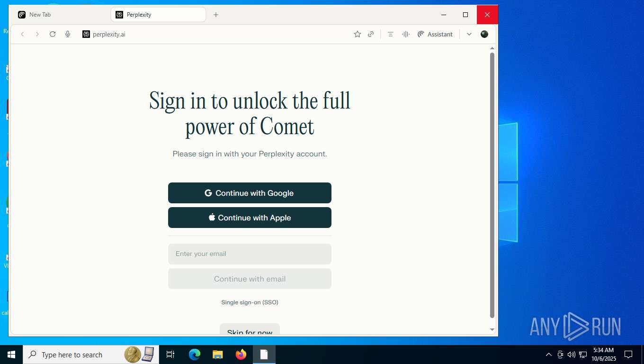Screen dimensions: 644x364
Task: Open the three-line list icon in the toolbar
Action: (x=391, y=34)
